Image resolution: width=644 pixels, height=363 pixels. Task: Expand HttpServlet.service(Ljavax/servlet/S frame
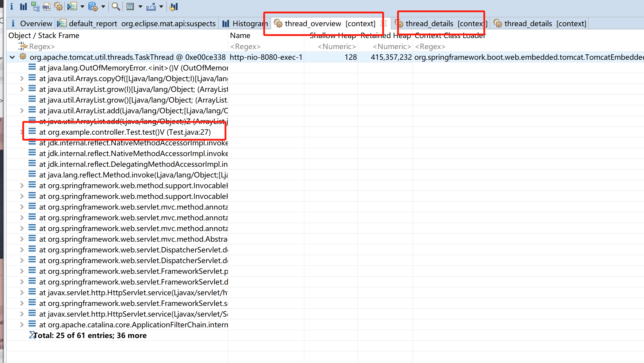(x=22, y=314)
